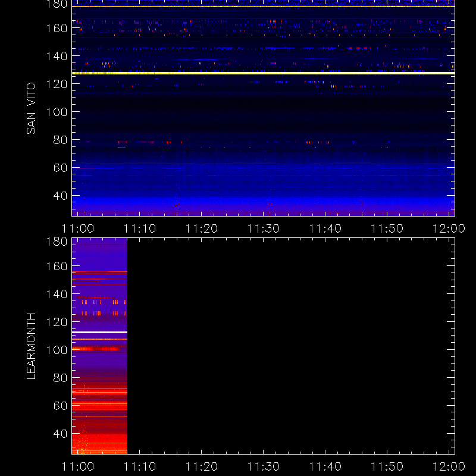Click the 160 tick label on LEARMONTH plot
The image size is (476, 476).
57,266
